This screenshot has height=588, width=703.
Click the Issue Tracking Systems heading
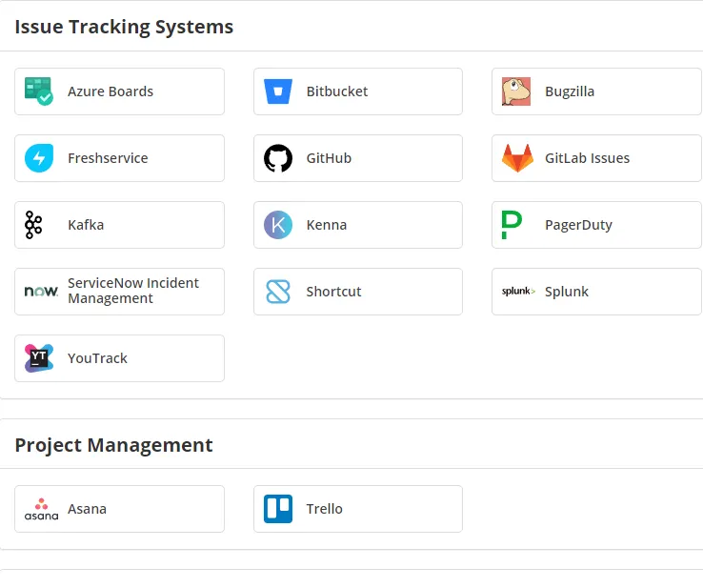pyautogui.click(x=124, y=27)
